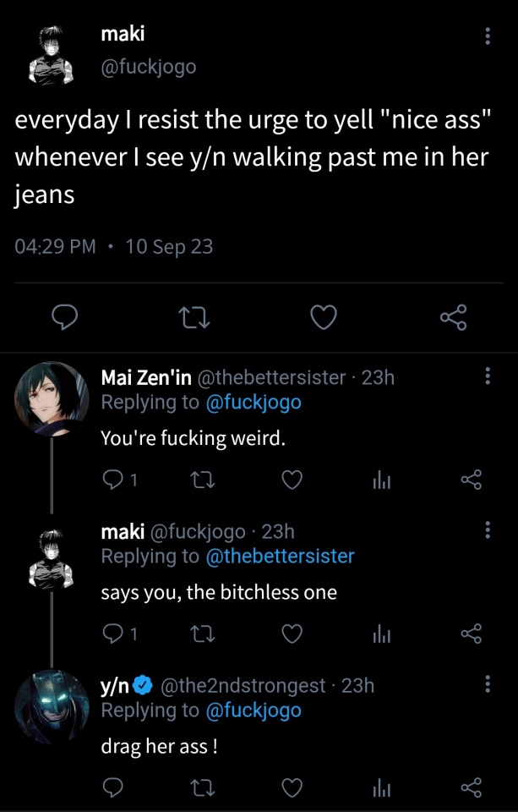This screenshot has width=518, height=812.
Task: Open the @thebettersister mention link
Action: click(x=280, y=556)
